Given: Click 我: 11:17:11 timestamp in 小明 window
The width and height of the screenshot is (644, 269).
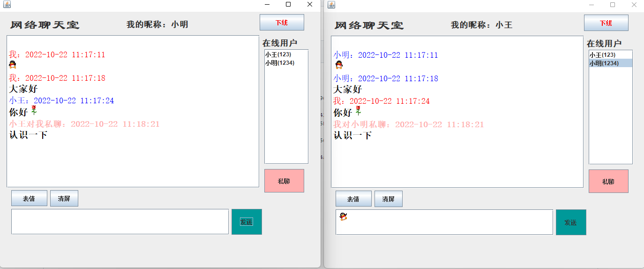Looking at the screenshot, I should pyautogui.click(x=57, y=54).
